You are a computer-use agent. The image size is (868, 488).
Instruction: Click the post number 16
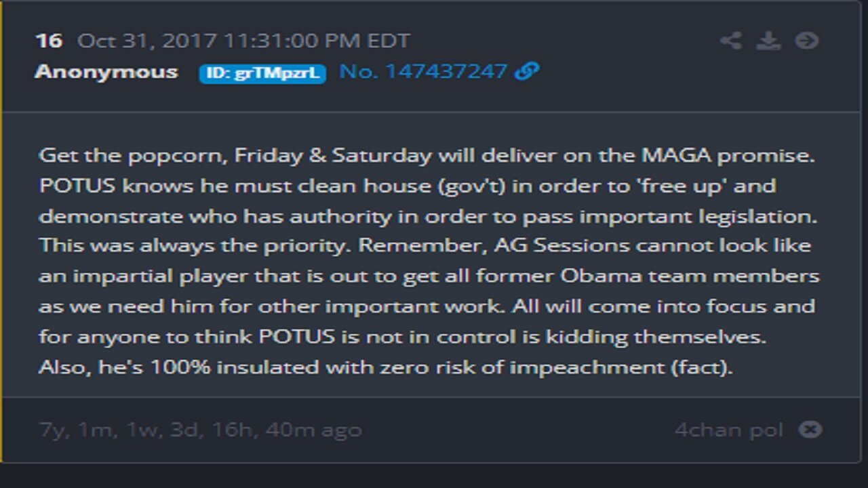click(49, 41)
